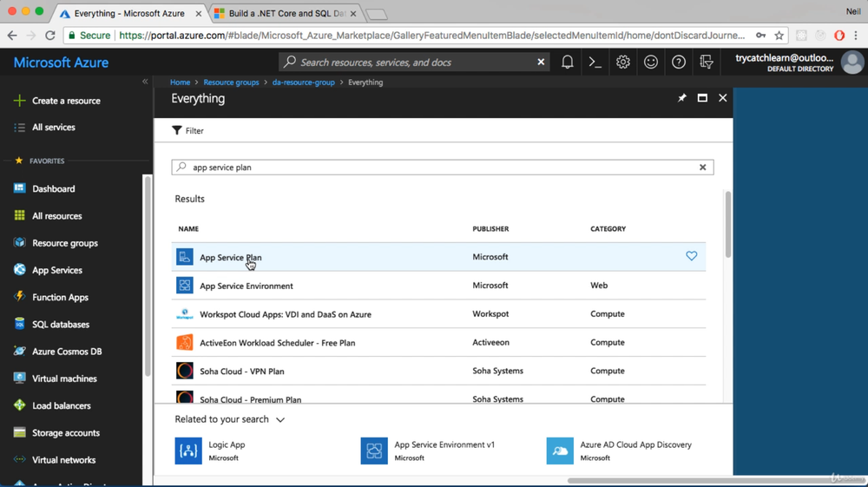The image size is (868, 487).
Task: Collapse the left sidebar menu
Action: [x=145, y=82]
